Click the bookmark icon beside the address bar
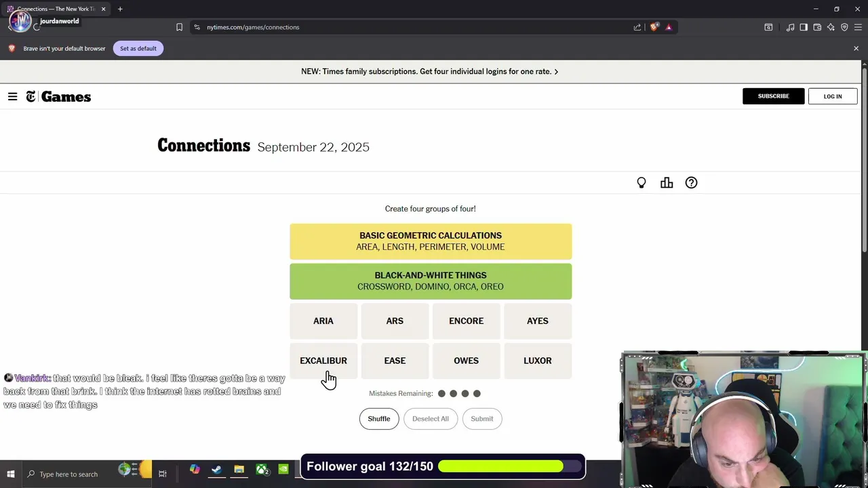Viewport: 868px width, 488px height. (179, 27)
